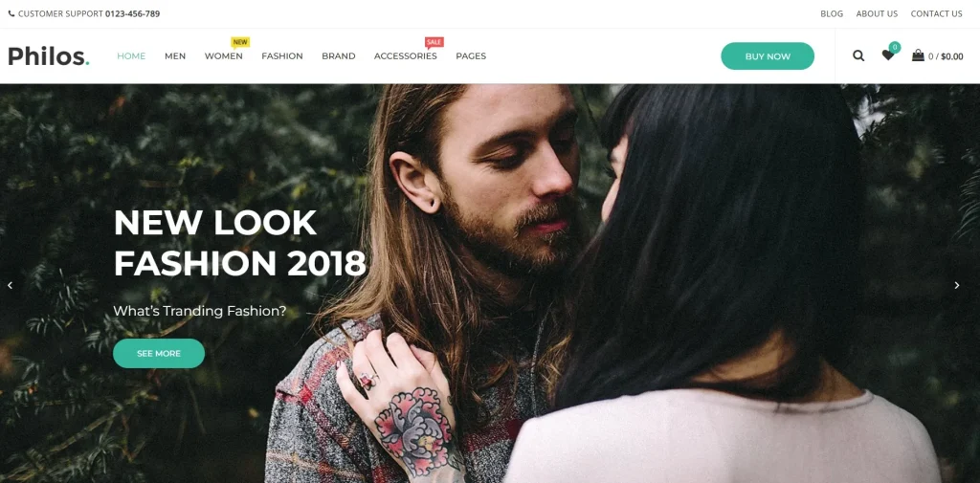Screen dimensions: 980x483
Task: Click the Buy Now button
Action: (x=768, y=56)
